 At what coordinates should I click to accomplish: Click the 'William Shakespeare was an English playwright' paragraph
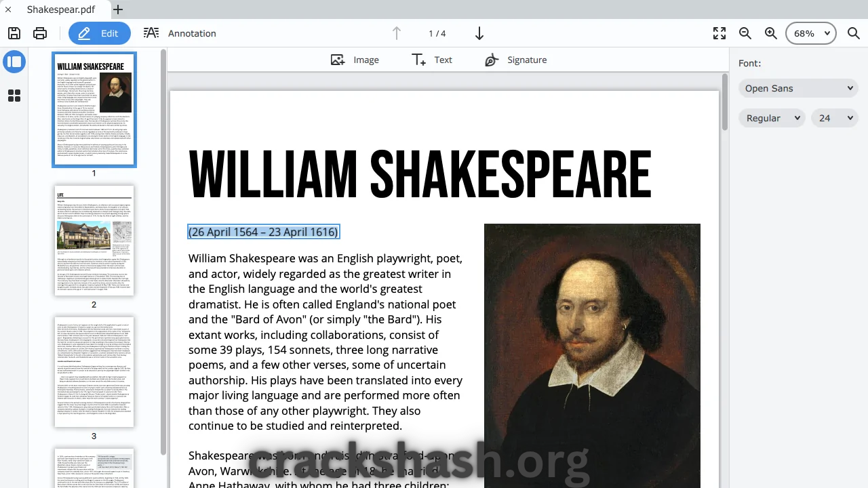pyautogui.click(x=325, y=342)
